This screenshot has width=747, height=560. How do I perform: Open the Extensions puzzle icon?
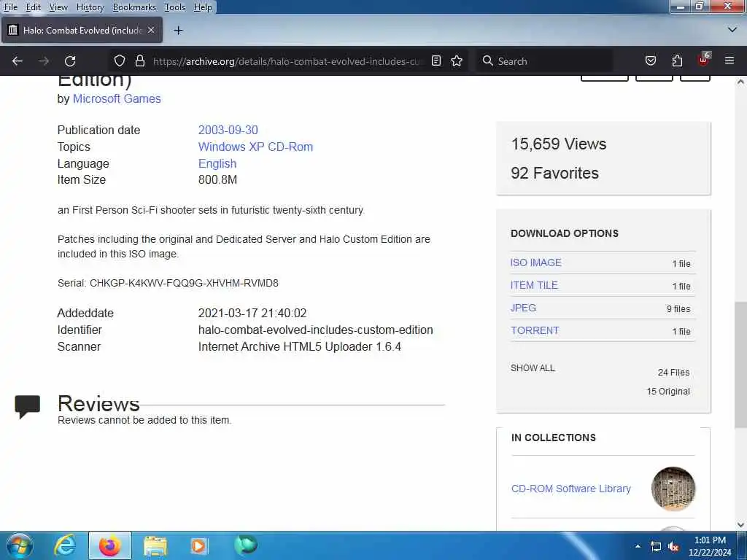(677, 61)
